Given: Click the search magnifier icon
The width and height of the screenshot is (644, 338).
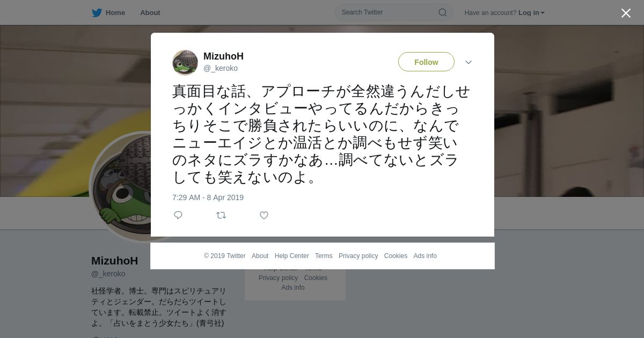Looking at the screenshot, I should tap(442, 12).
